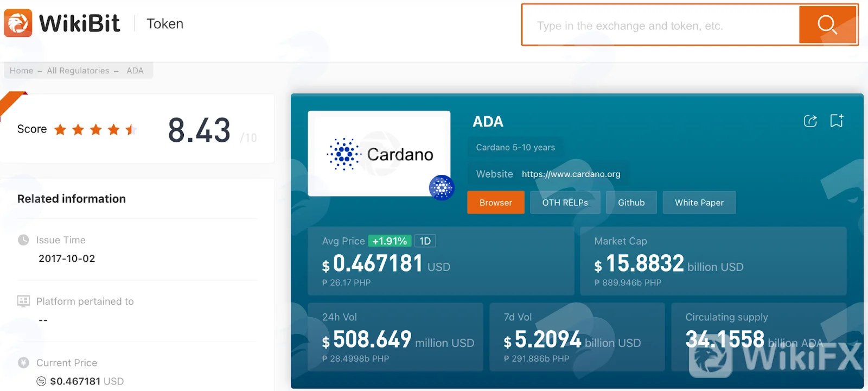
Task: Click the 2017-10-02 issue date
Action: 67,258
